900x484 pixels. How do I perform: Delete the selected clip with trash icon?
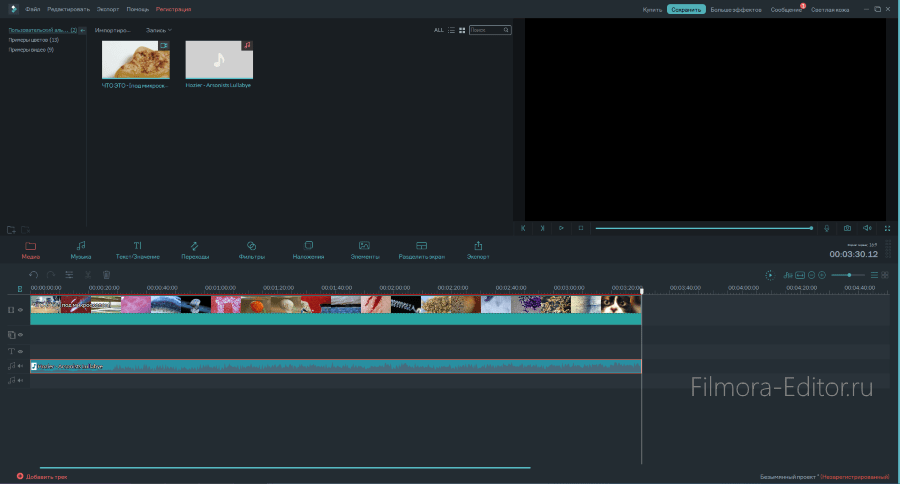pos(106,274)
